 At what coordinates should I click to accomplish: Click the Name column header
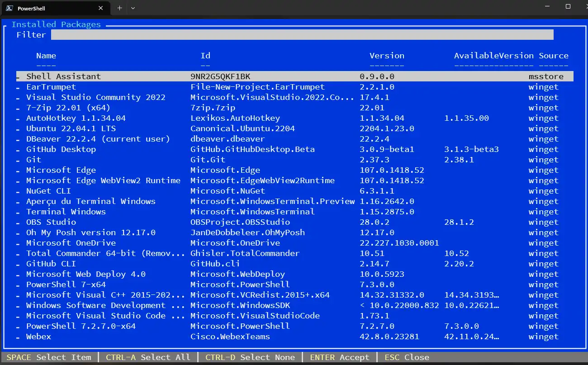46,56
